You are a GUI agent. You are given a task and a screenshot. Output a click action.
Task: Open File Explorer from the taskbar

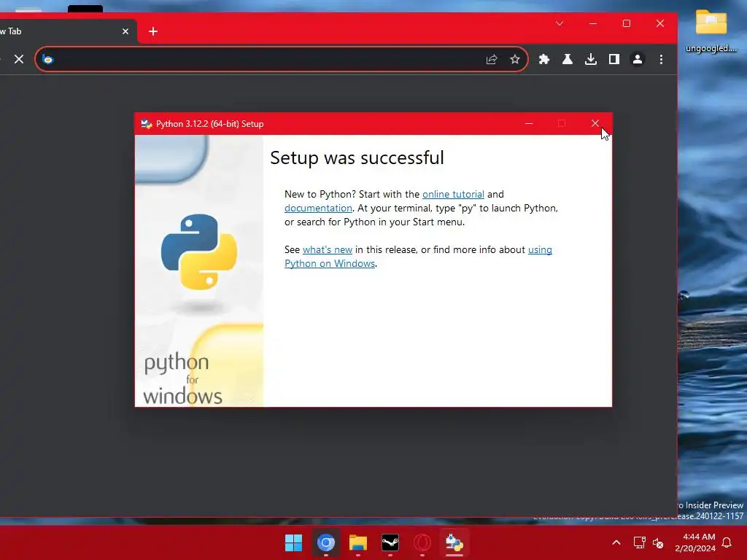[x=357, y=542]
